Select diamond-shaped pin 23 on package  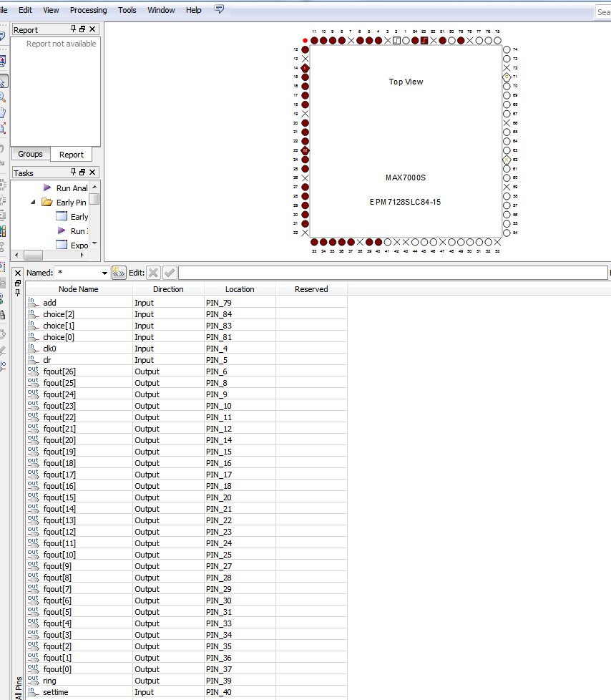tap(305, 150)
